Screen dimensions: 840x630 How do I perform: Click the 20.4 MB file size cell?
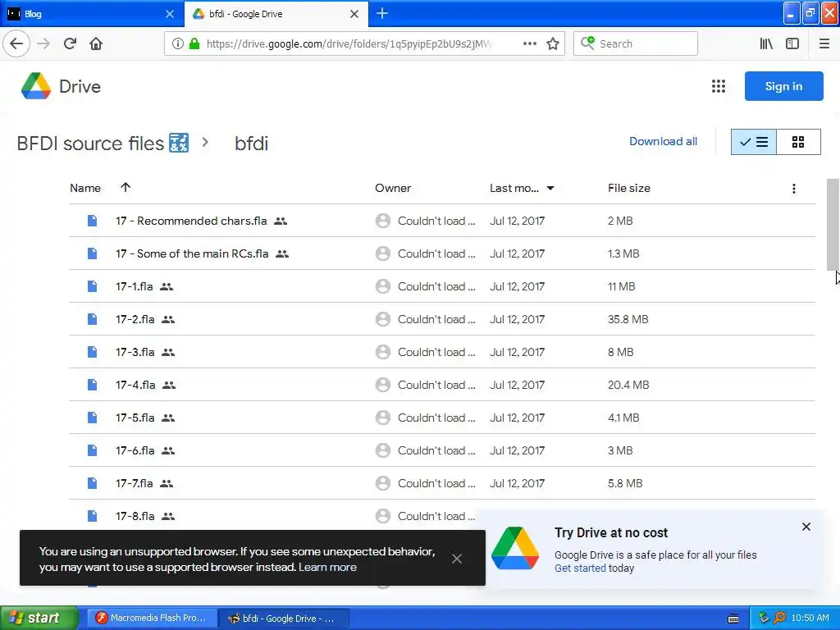[628, 385]
